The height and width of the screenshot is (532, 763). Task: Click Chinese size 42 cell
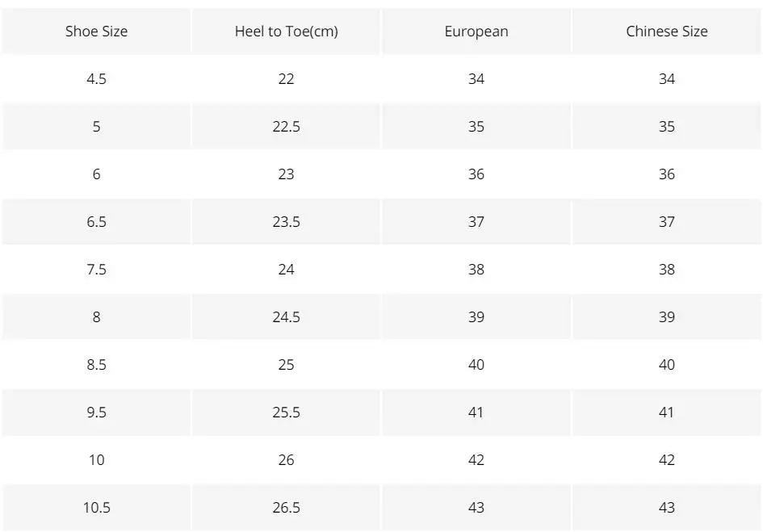[x=666, y=460]
